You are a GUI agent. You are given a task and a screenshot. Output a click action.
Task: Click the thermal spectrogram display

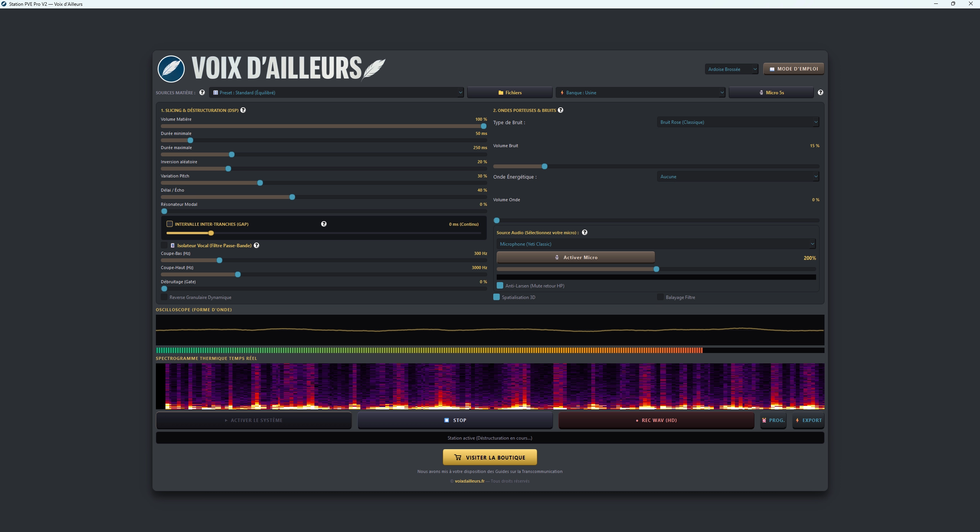(x=490, y=386)
